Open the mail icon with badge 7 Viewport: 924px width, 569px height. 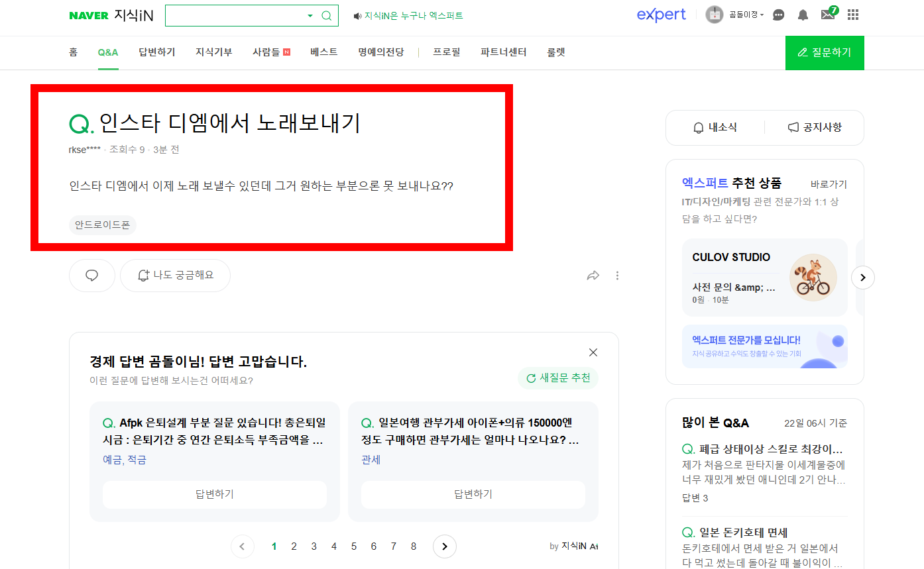[829, 14]
